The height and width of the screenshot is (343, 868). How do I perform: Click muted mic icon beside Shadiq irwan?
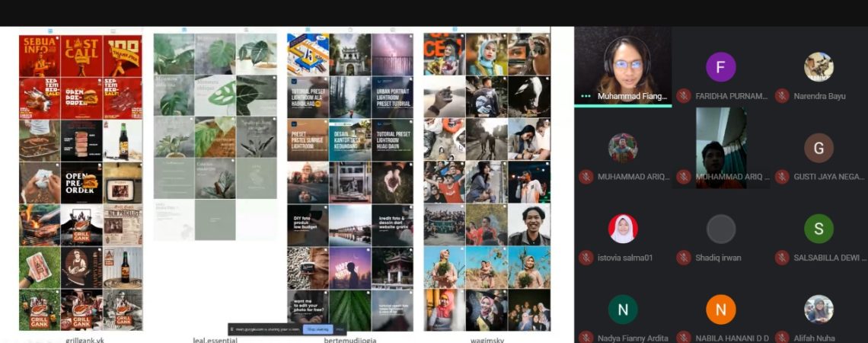coord(684,258)
